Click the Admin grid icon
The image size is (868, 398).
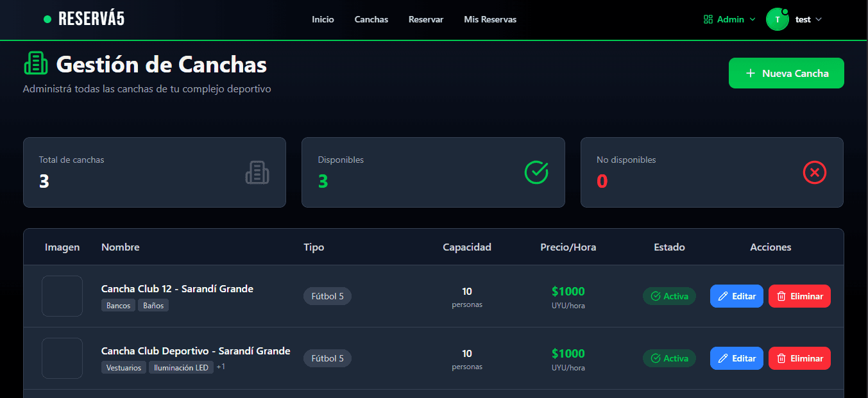(x=708, y=19)
